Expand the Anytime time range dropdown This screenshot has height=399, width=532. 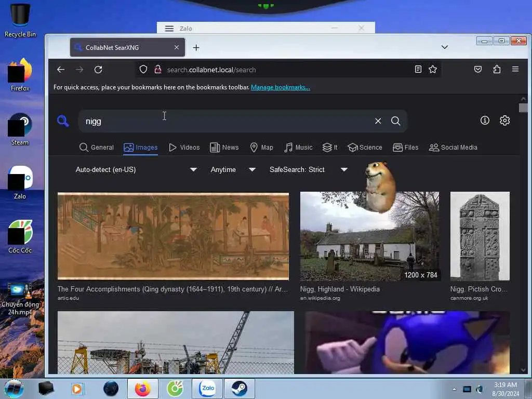tap(233, 169)
